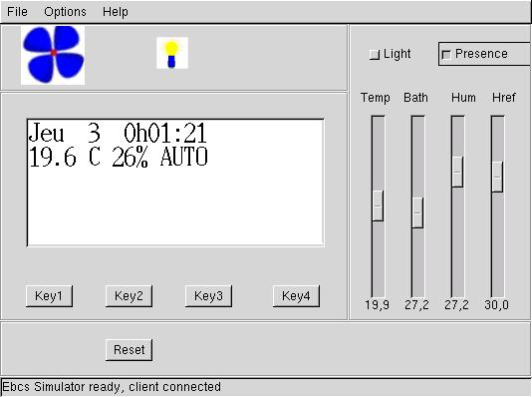
Task: Click the Hum slider label
Action: pyautogui.click(x=463, y=98)
